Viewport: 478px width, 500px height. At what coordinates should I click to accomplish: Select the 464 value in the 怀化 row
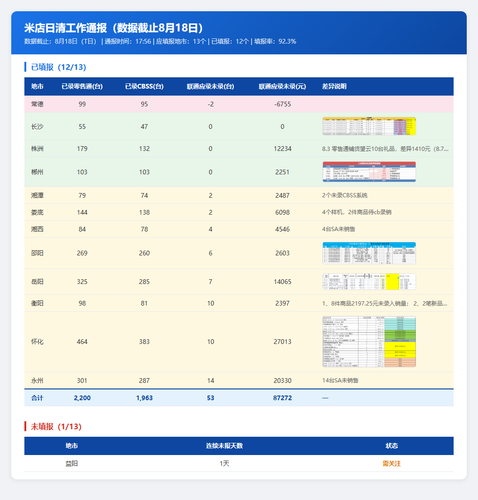coord(82,342)
